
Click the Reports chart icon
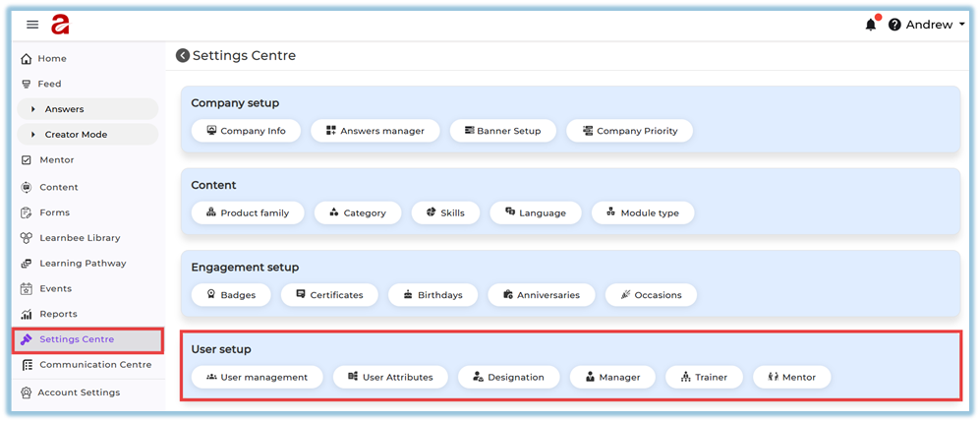pos(27,314)
